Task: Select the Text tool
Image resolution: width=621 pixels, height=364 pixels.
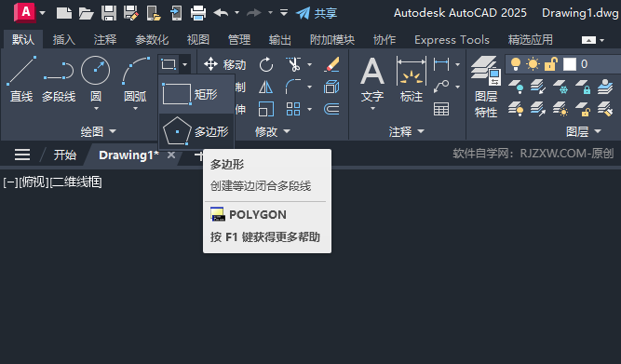Action: pos(372,79)
